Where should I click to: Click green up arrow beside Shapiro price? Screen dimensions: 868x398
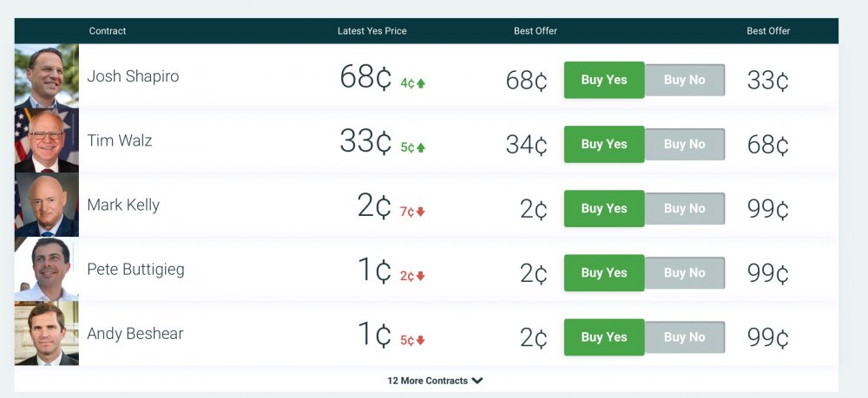pos(421,84)
